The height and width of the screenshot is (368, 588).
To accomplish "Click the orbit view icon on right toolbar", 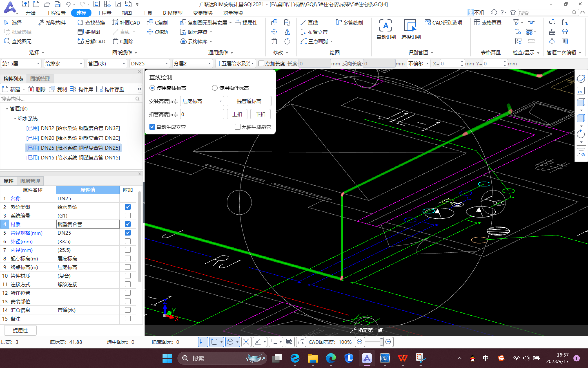I will (581, 79).
